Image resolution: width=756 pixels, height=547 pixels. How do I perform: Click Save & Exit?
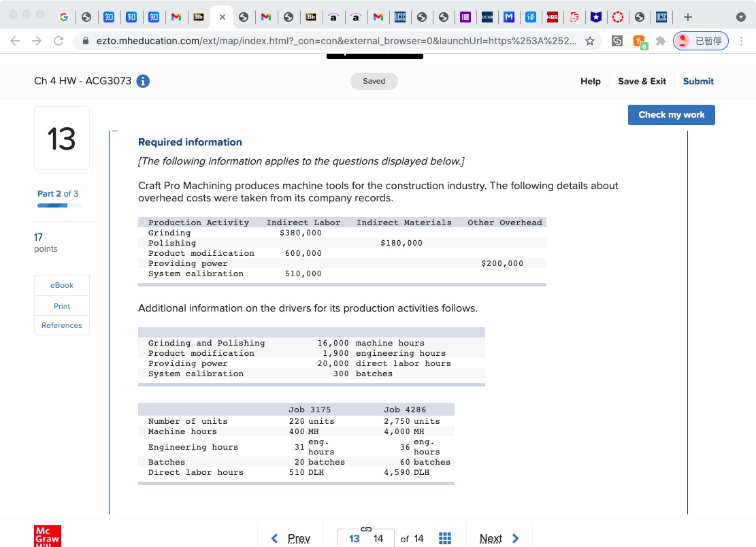coord(642,81)
